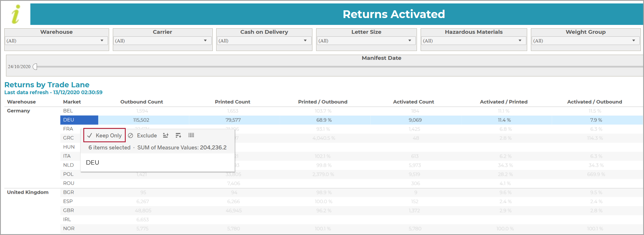
Task: Click the green info icon
Action: tap(16, 14)
